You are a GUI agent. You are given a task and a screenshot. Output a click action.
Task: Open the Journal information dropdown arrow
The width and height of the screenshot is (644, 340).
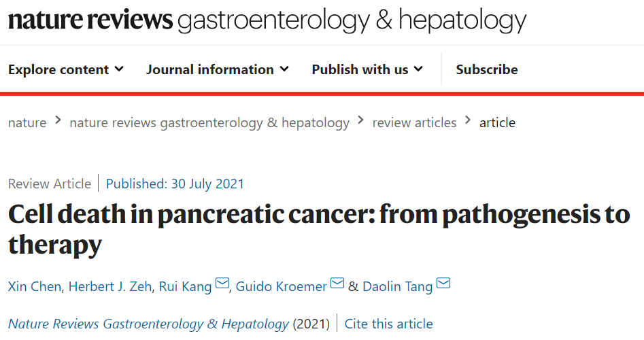(284, 69)
